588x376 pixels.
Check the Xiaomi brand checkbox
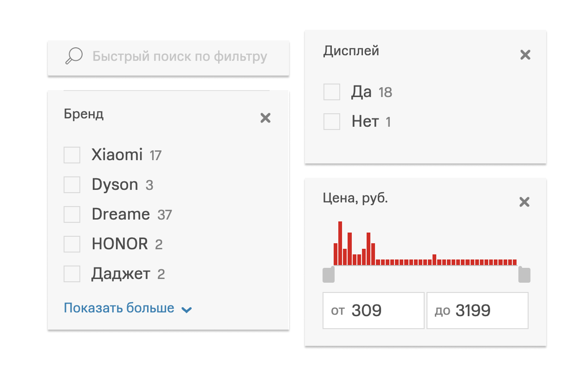(x=72, y=155)
